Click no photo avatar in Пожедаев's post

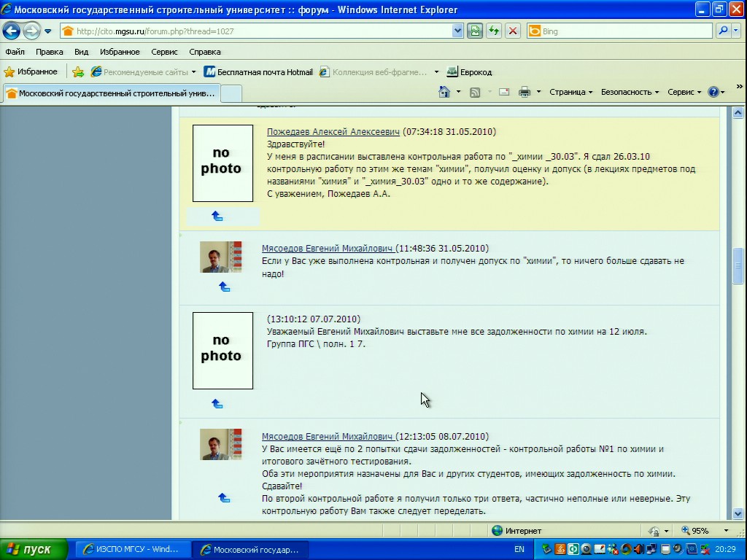click(222, 163)
